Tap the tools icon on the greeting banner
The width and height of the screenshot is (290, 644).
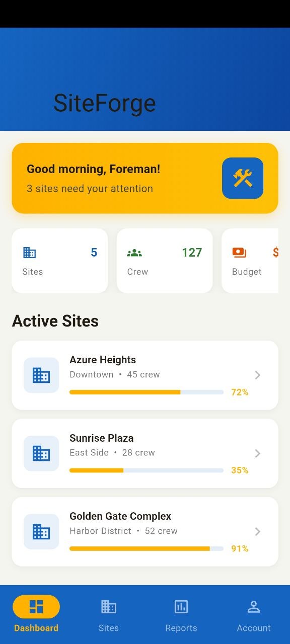[242, 178]
